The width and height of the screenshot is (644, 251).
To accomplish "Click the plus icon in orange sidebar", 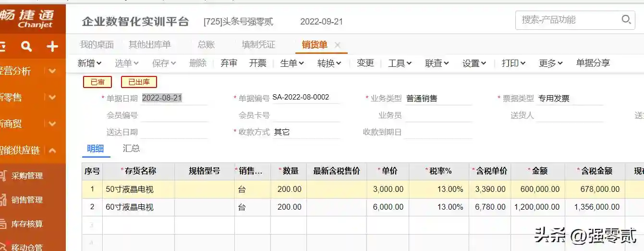I will 52,46.
